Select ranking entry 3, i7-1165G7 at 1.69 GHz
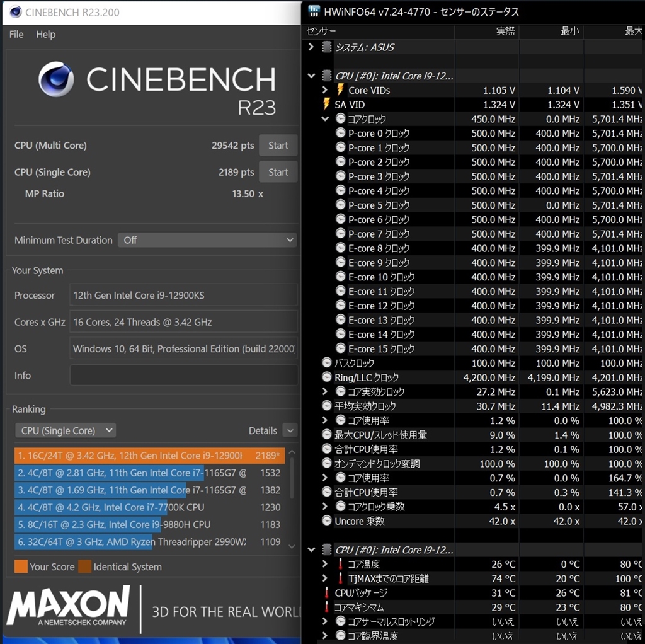Viewport: 645px width, 644px height. pos(150,490)
